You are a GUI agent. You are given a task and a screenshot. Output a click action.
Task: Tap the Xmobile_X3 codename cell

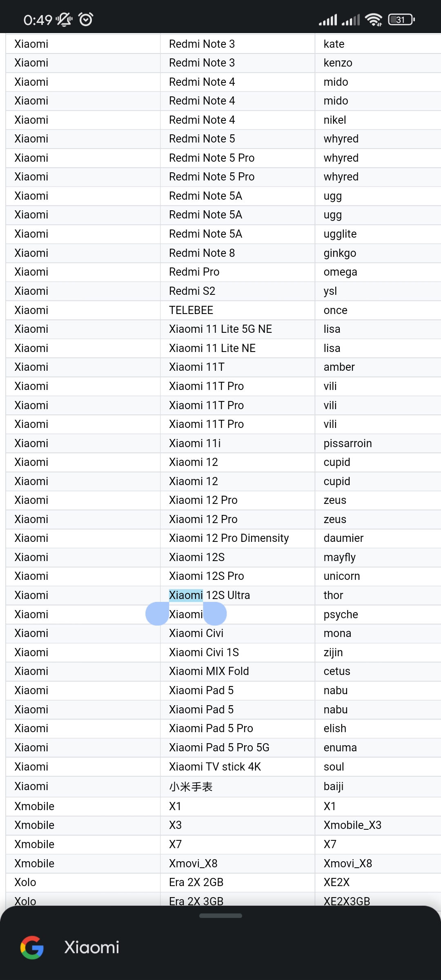pos(378,825)
